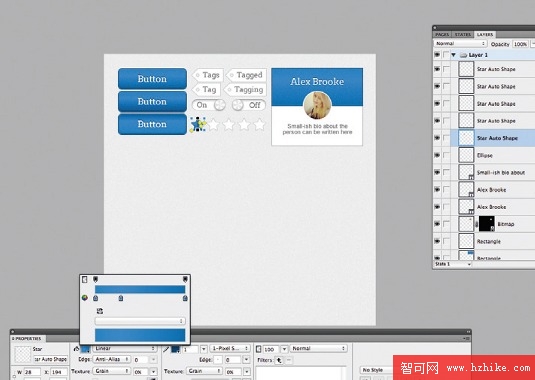Click the Off toggle switch on canvas
Image resolution: width=535 pixels, height=380 pixels.
click(x=249, y=105)
